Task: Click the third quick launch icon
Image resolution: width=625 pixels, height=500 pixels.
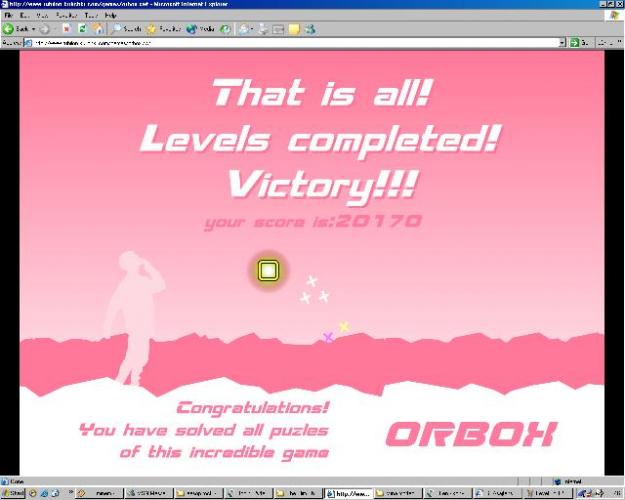Action: (55, 493)
